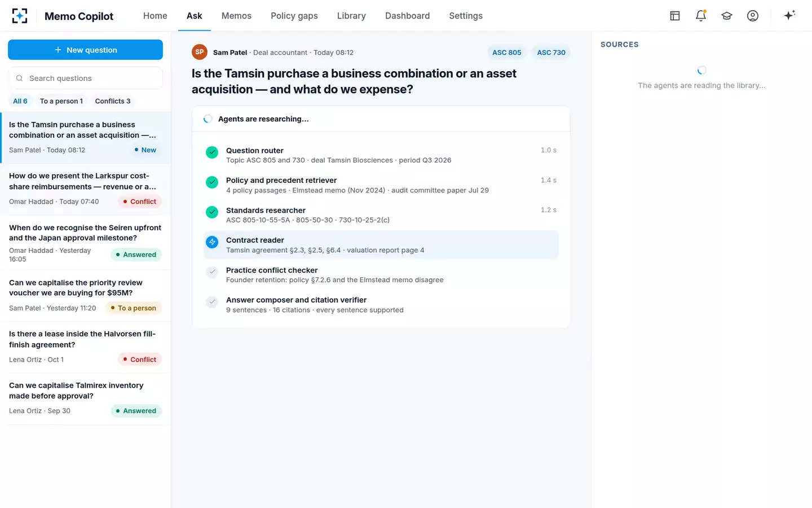Open the Larkspur cost-share reimbursements question

click(85, 189)
